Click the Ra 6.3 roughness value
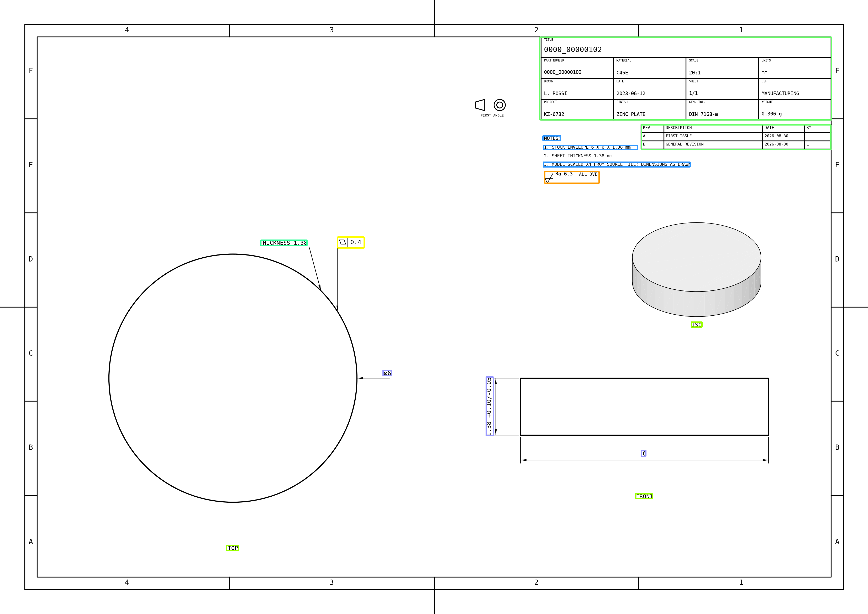 point(564,174)
